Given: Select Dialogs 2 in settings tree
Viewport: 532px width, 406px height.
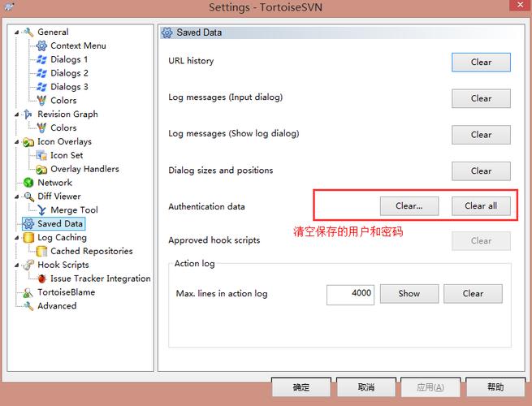Looking at the screenshot, I should tap(69, 73).
